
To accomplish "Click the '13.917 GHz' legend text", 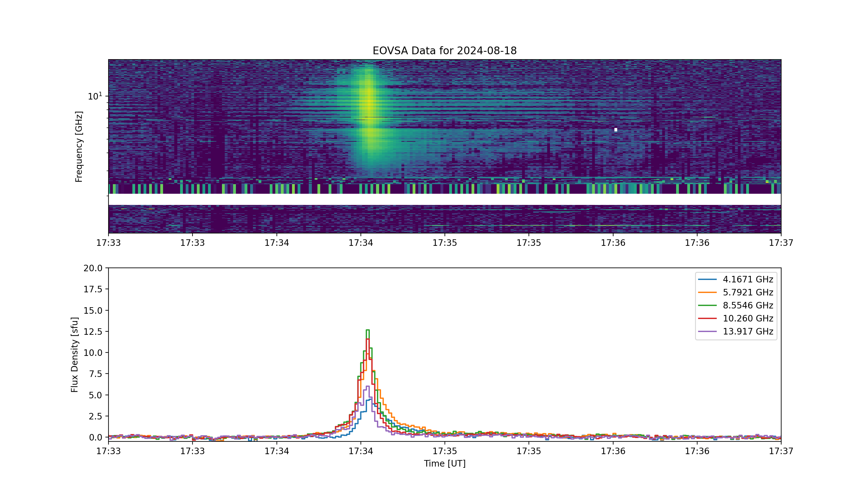I will pyautogui.click(x=748, y=331).
